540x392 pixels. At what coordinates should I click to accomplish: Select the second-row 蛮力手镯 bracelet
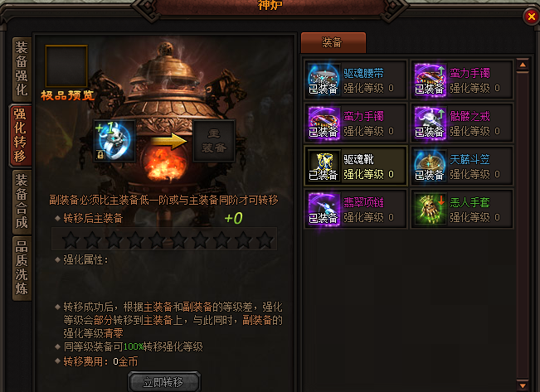coord(356,123)
